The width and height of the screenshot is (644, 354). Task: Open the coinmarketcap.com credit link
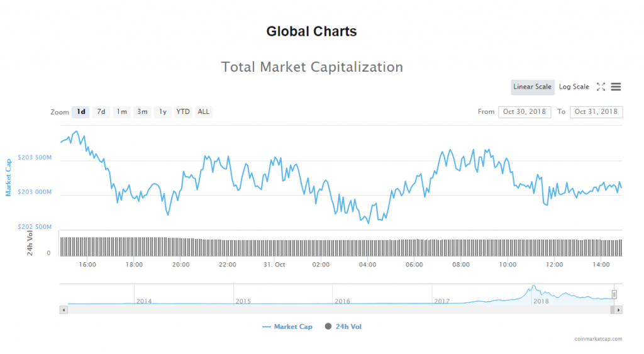(598, 339)
